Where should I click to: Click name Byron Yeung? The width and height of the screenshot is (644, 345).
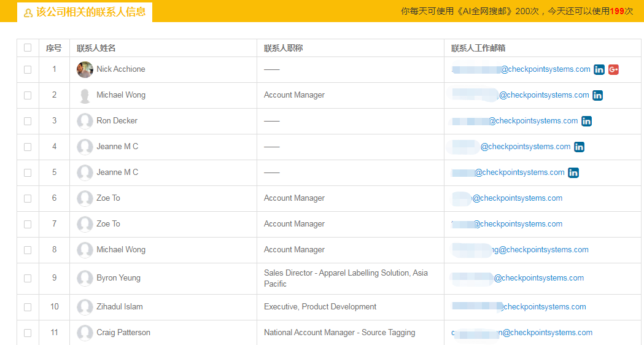(x=118, y=278)
